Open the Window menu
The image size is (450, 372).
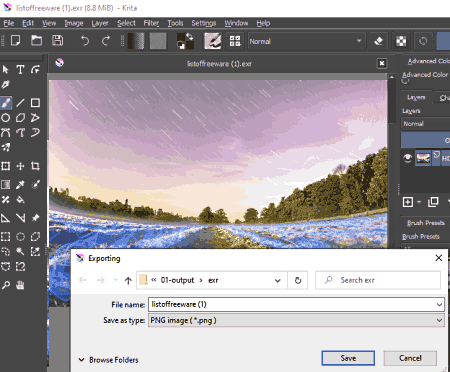click(236, 23)
